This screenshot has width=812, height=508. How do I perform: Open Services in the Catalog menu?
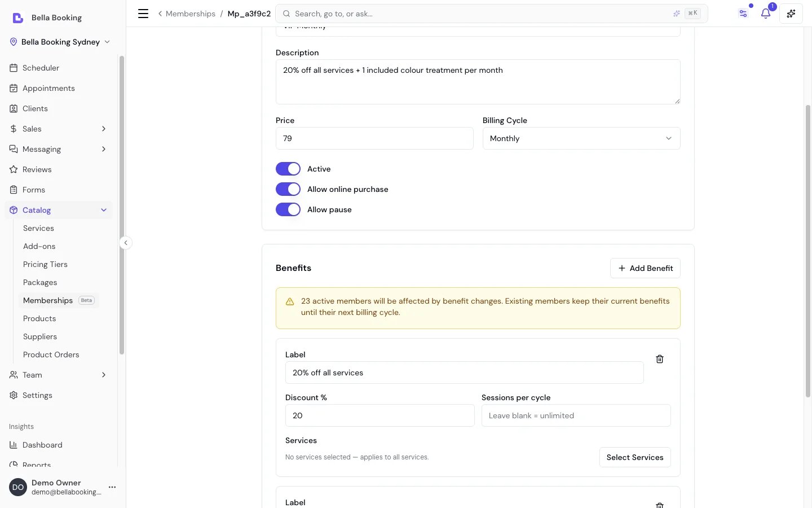(x=38, y=228)
